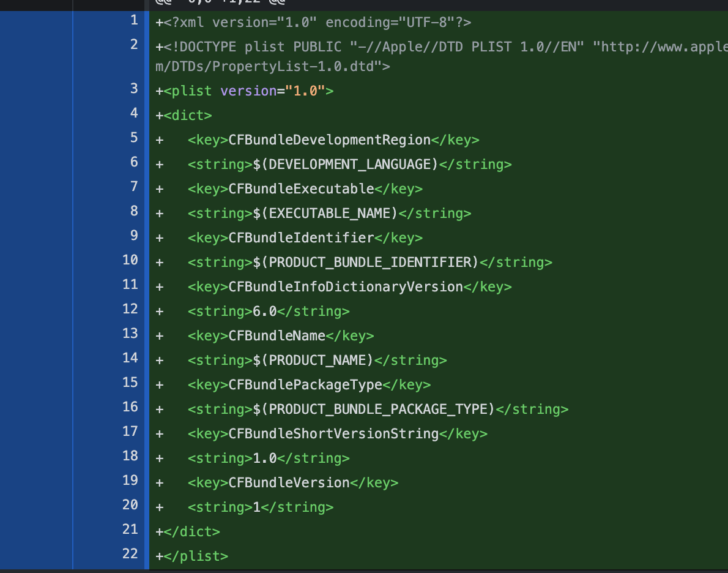Screen dimensions: 728x573
Task: Click line number 2 in the gutter
Action: [x=134, y=45]
